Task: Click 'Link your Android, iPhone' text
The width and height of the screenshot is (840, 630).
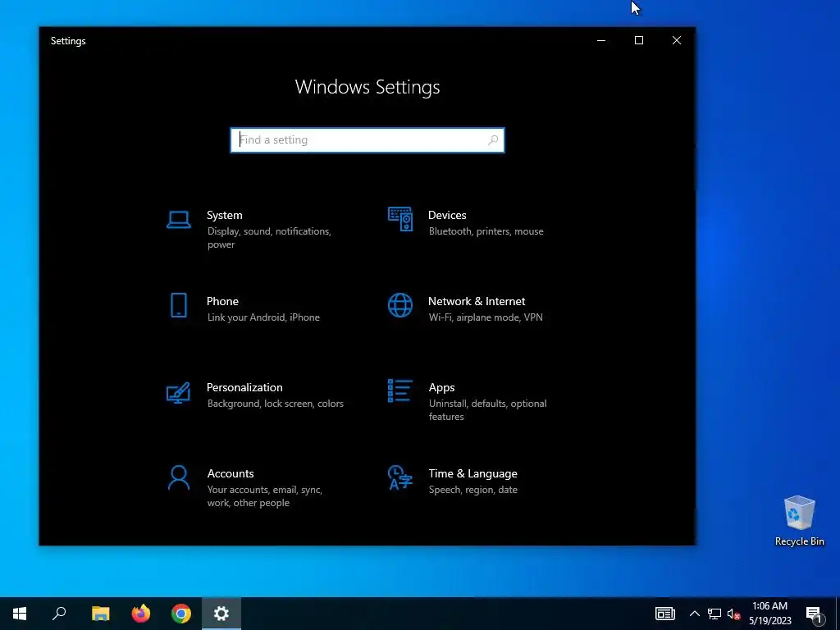Action: click(263, 317)
